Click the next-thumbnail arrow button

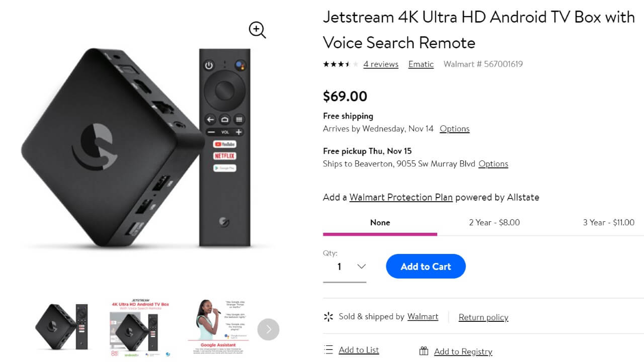tap(268, 329)
